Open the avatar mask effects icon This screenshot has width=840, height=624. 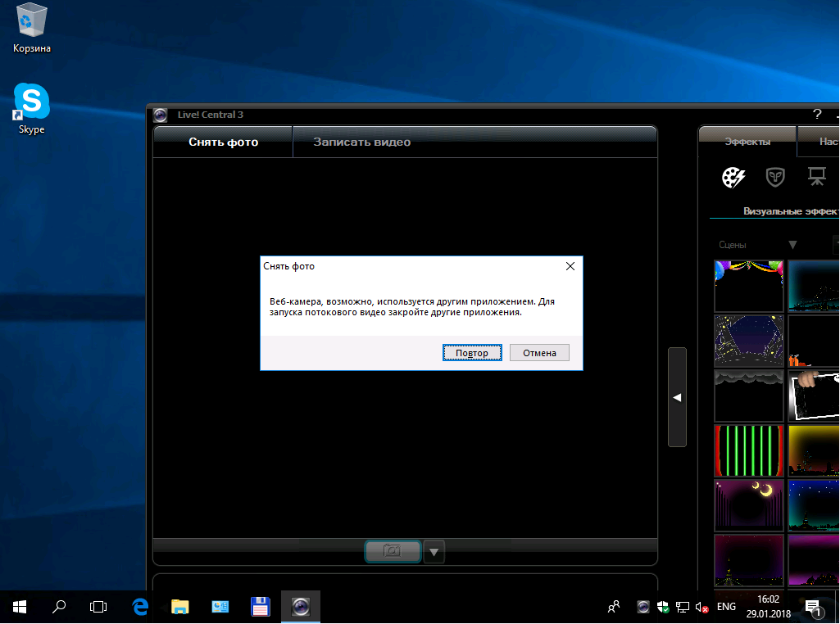point(774,177)
